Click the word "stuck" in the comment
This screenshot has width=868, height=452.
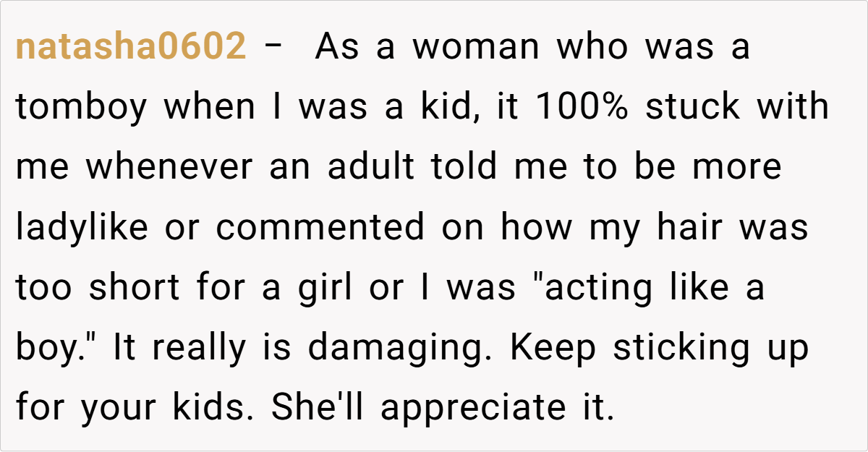(x=693, y=108)
